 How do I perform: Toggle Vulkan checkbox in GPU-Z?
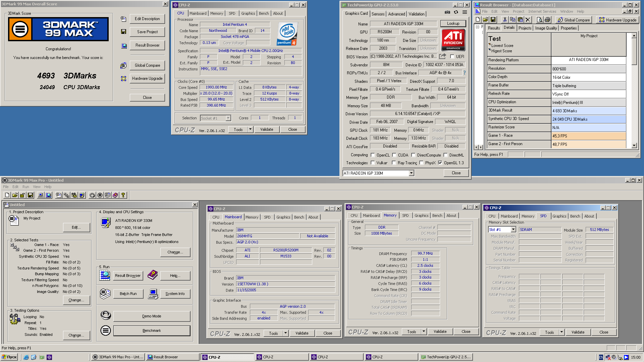[373, 163]
